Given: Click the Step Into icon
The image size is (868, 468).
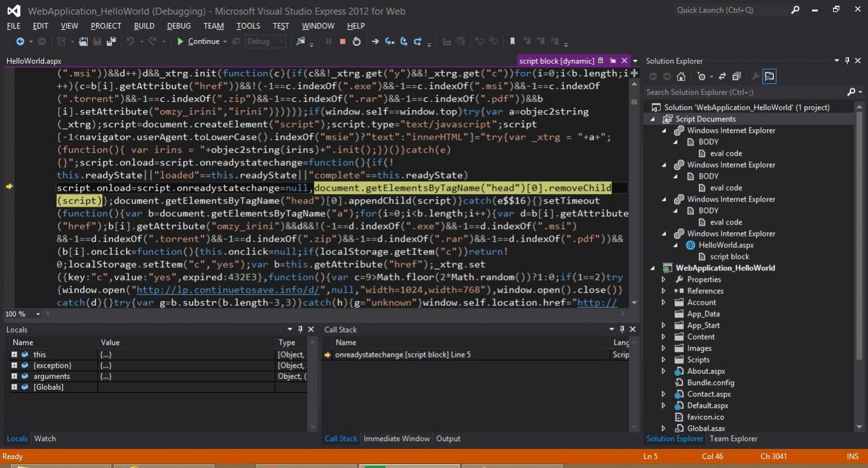Looking at the screenshot, I should coord(390,41).
